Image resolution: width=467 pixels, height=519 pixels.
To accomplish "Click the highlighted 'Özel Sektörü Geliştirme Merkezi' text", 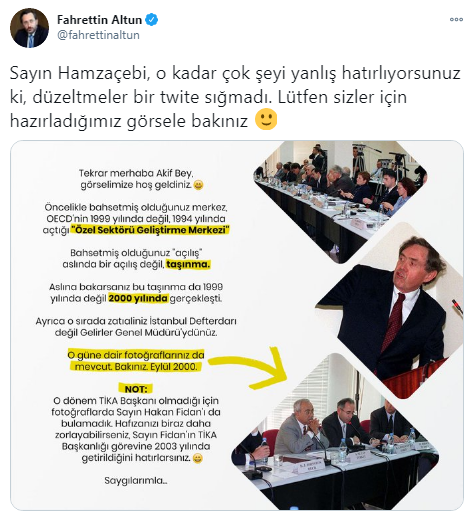I will [x=150, y=230].
